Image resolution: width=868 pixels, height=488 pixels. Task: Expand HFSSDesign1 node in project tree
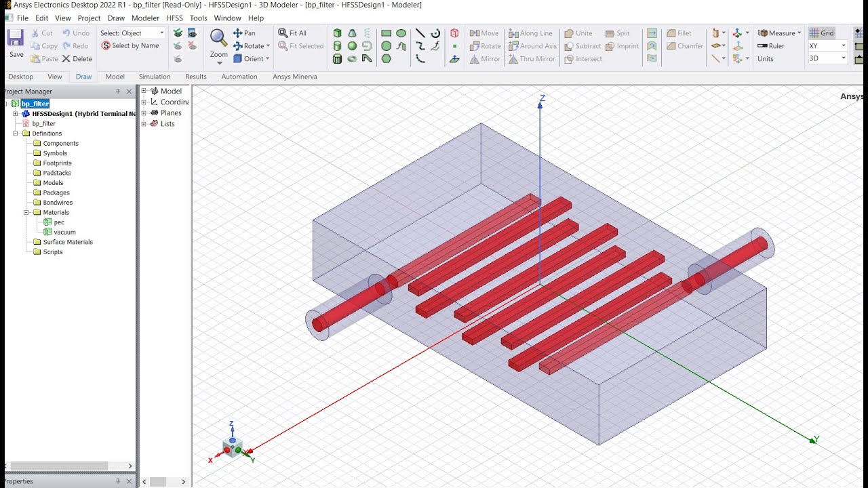pyautogui.click(x=15, y=114)
